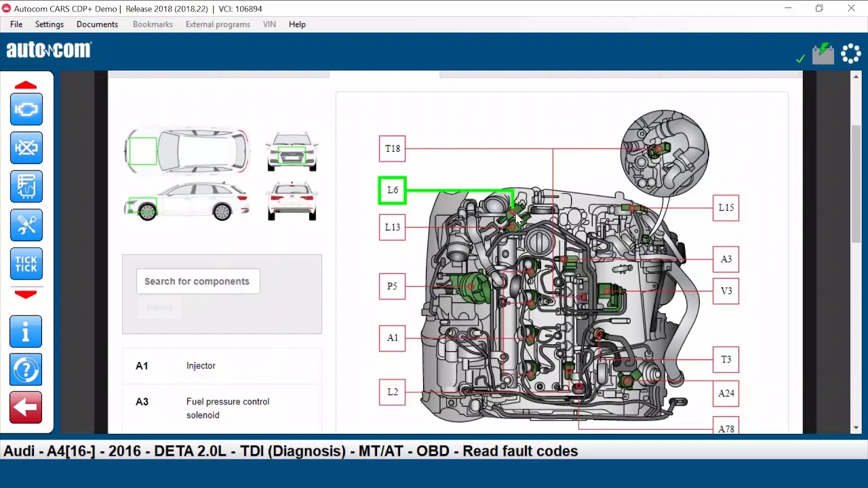Click the red back arrow button
The width and height of the screenshot is (868, 488).
26,408
